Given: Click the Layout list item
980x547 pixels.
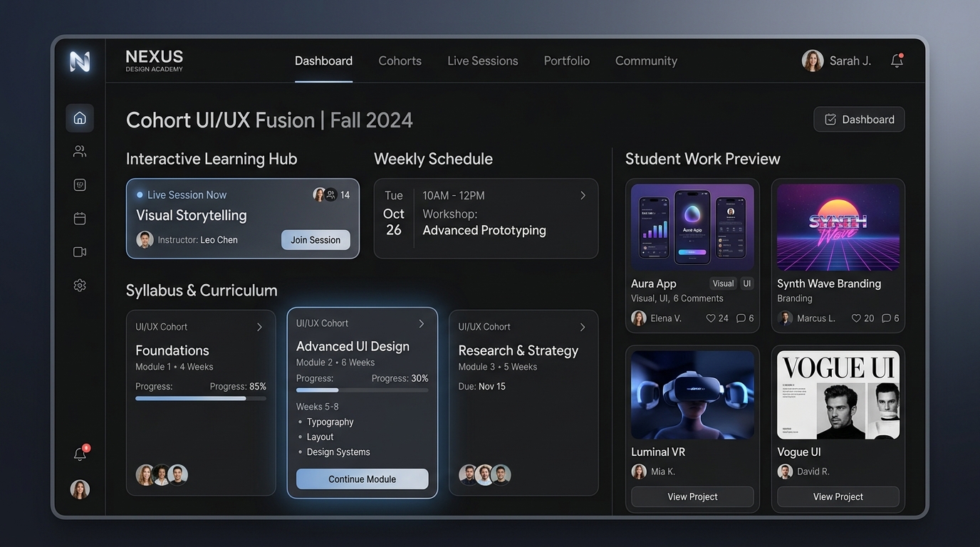Looking at the screenshot, I should click(320, 437).
